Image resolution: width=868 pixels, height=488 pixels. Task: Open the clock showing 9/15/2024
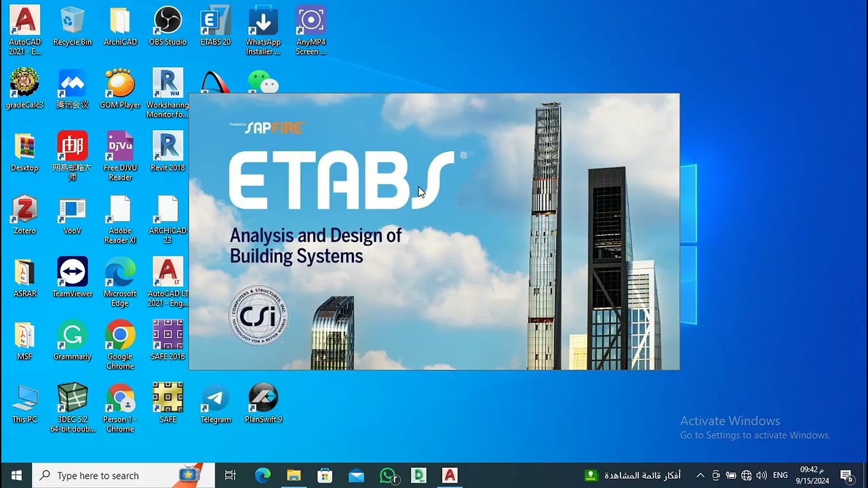click(x=812, y=476)
